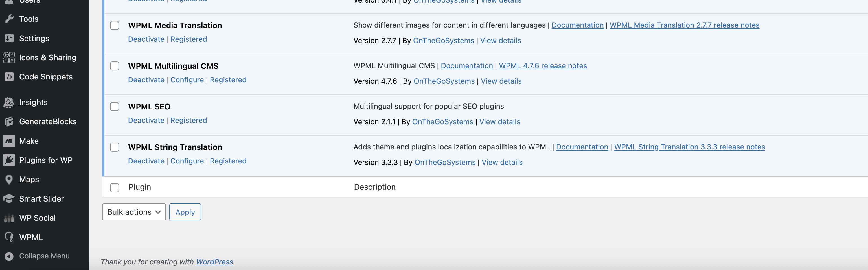Click the Icons & Sharing grid icon

tap(9, 57)
